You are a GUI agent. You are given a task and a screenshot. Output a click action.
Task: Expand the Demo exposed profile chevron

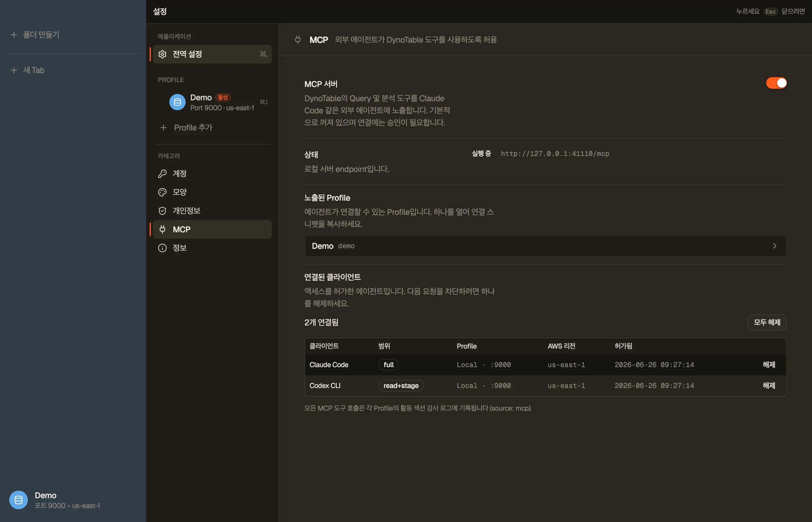(774, 246)
